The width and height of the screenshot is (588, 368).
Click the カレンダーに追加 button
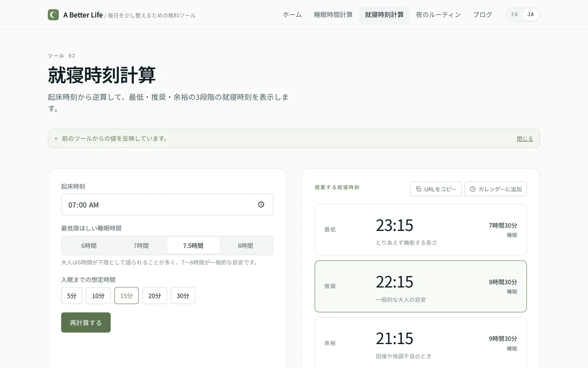coord(496,189)
